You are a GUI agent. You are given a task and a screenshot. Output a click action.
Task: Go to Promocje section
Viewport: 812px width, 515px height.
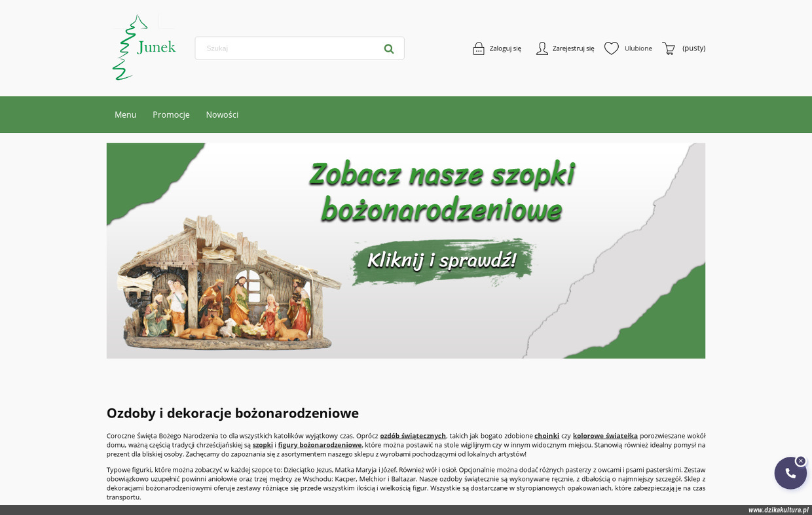pos(171,115)
